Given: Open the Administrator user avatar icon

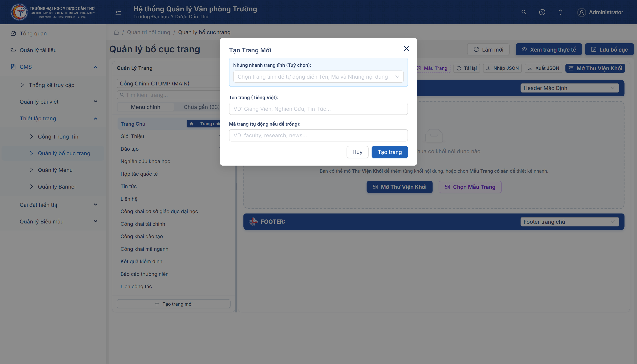Looking at the screenshot, I should tap(581, 12).
